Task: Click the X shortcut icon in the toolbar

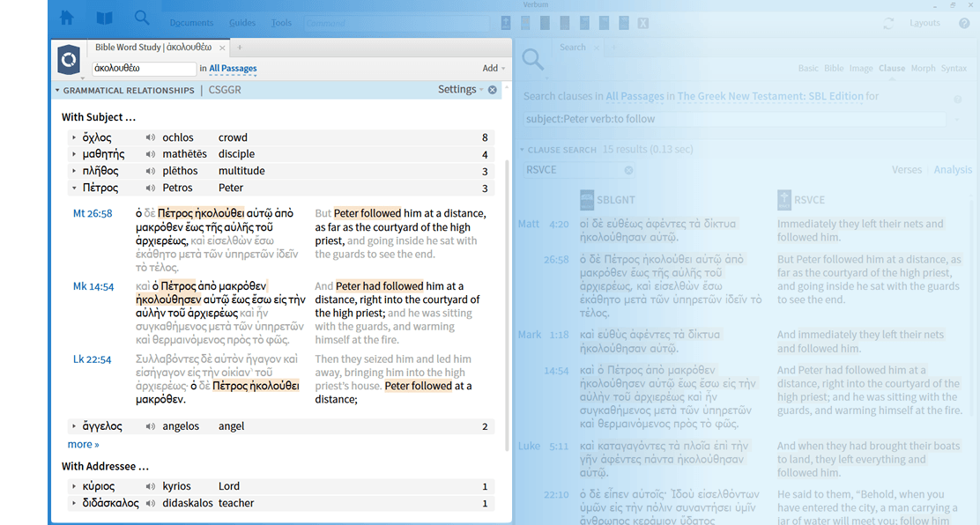Action: click(x=643, y=23)
